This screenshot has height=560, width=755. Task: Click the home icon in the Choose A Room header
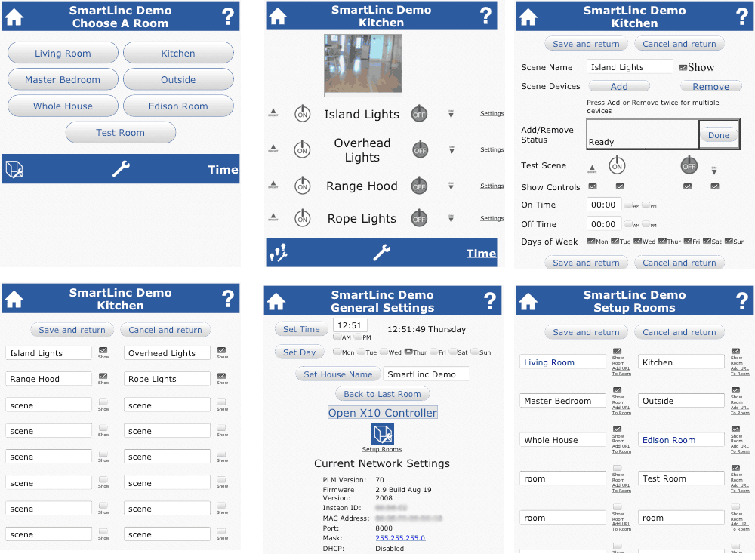click(x=14, y=17)
